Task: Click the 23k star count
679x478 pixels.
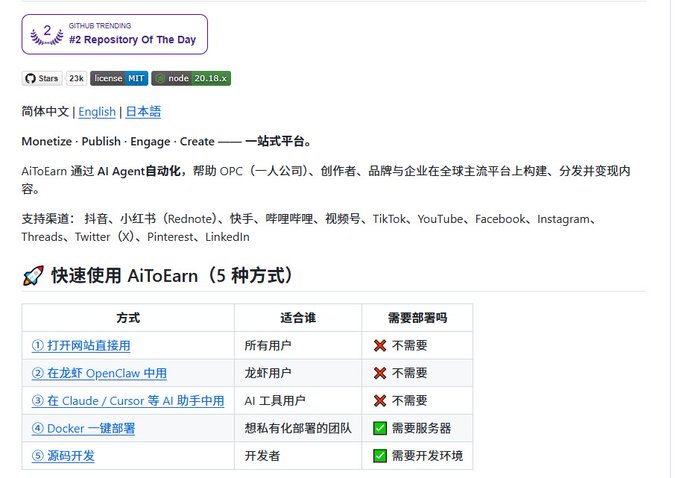Action: pos(76,78)
